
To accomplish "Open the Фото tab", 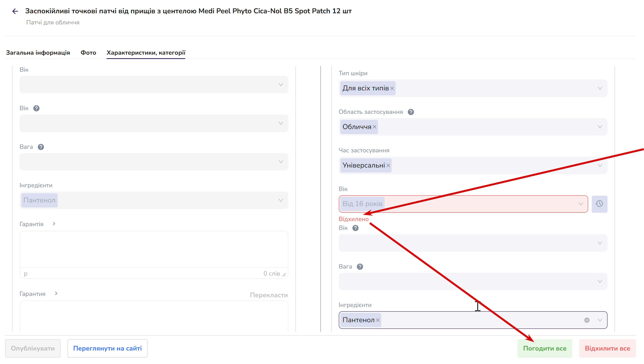I will coord(88,53).
